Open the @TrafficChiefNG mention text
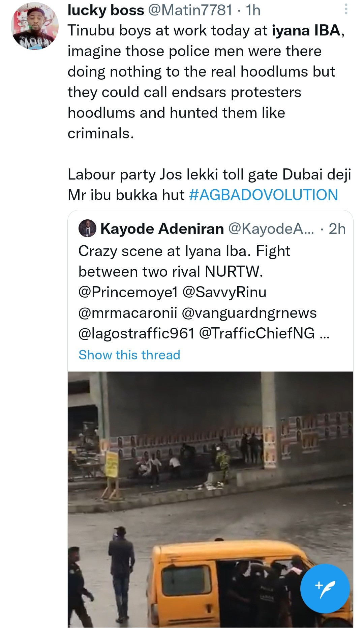This screenshot has width=364, height=628. [x=257, y=333]
